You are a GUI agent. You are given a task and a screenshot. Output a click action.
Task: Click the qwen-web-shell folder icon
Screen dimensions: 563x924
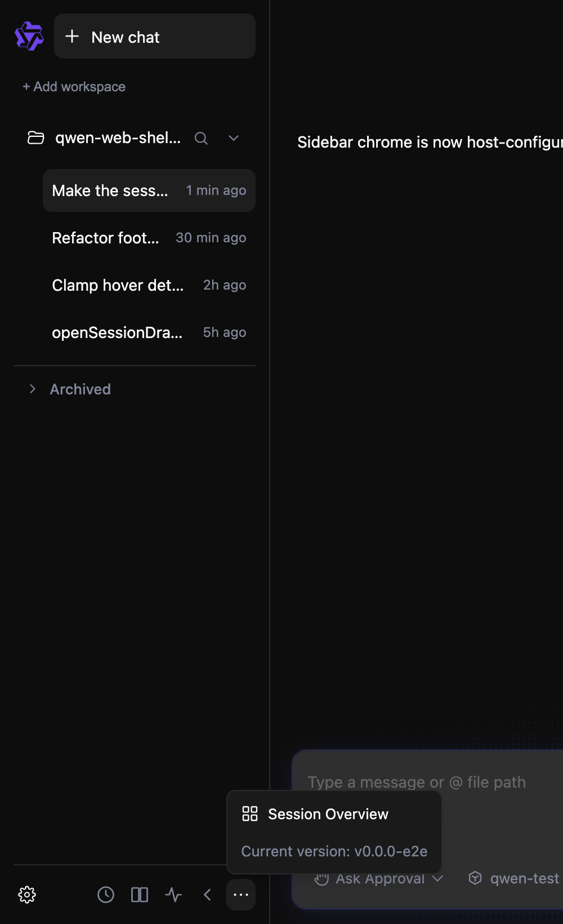click(x=36, y=137)
